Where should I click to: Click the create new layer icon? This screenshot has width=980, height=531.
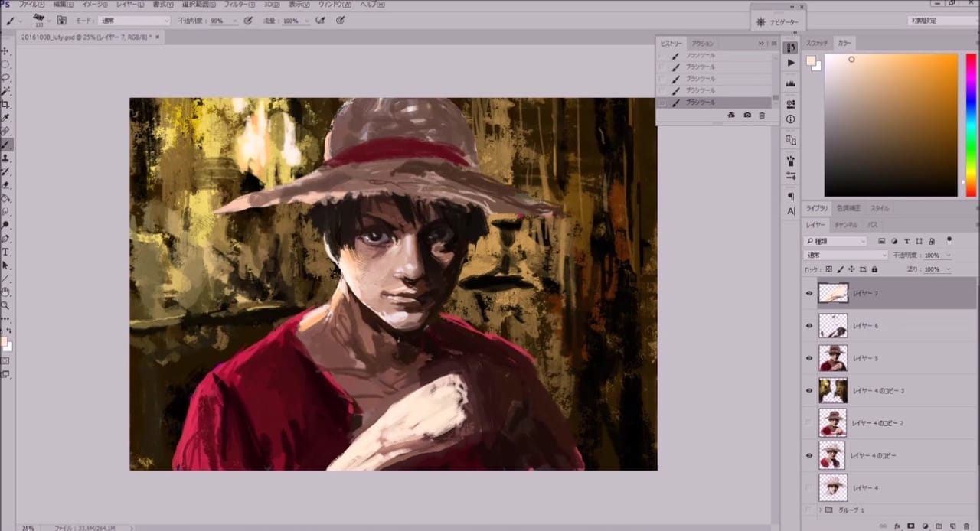point(952,526)
